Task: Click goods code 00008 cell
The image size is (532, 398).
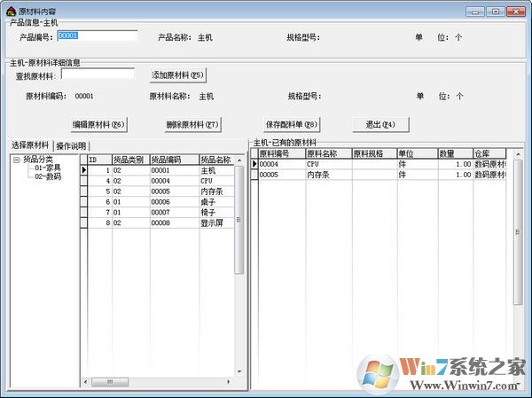Action: (x=175, y=222)
